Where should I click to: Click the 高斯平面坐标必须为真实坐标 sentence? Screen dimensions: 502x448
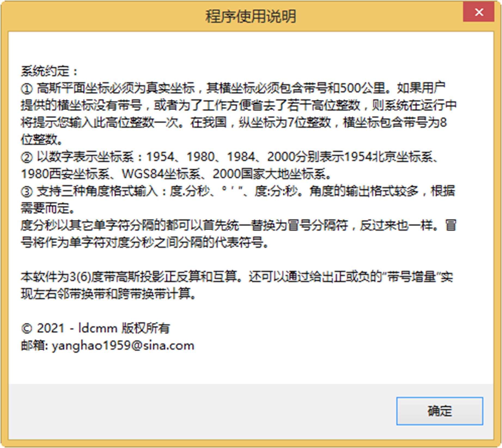point(115,88)
